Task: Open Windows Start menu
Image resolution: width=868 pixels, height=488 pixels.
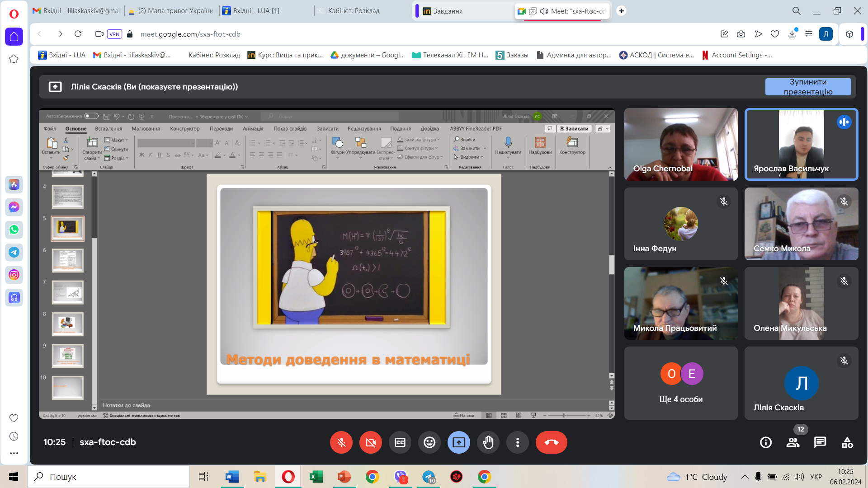Action: pyautogui.click(x=14, y=477)
